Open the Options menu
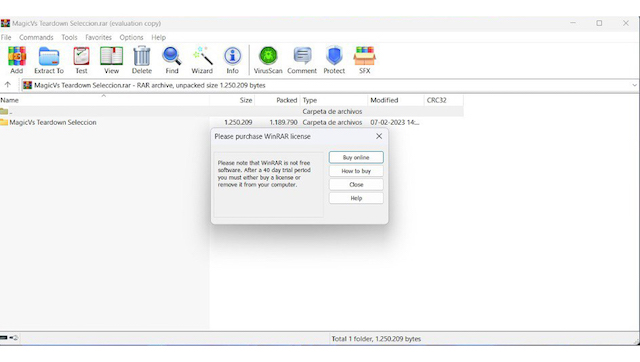This screenshot has width=640, height=362. 131,37
